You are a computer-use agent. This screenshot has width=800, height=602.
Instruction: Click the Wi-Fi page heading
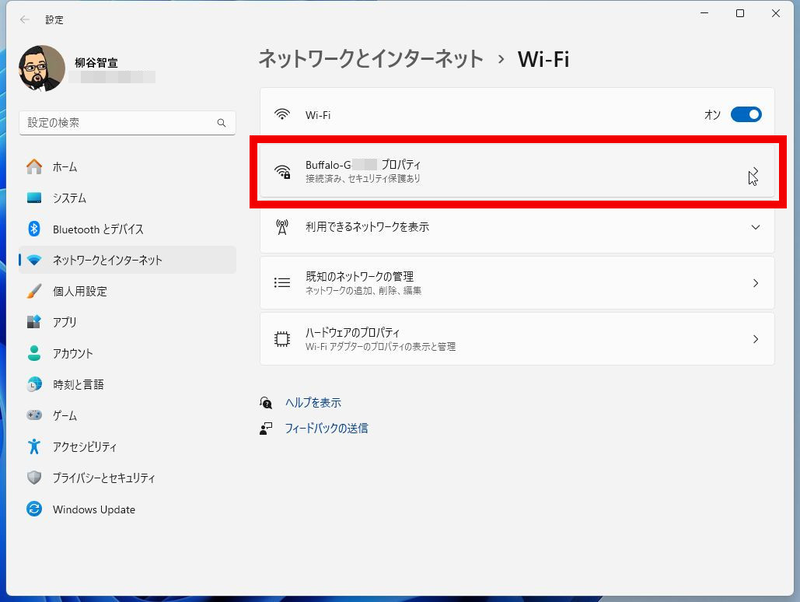click(543, 59)
